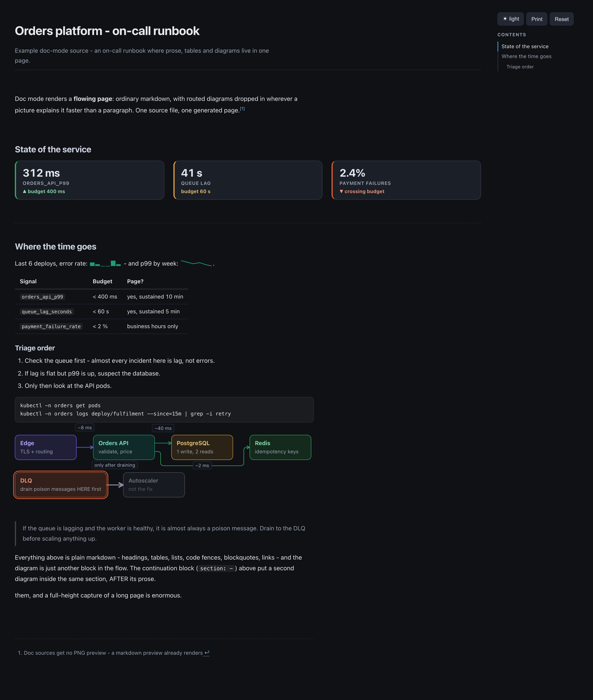
Task: Click the ~8 ms edge label
Action: pos(85,427)
